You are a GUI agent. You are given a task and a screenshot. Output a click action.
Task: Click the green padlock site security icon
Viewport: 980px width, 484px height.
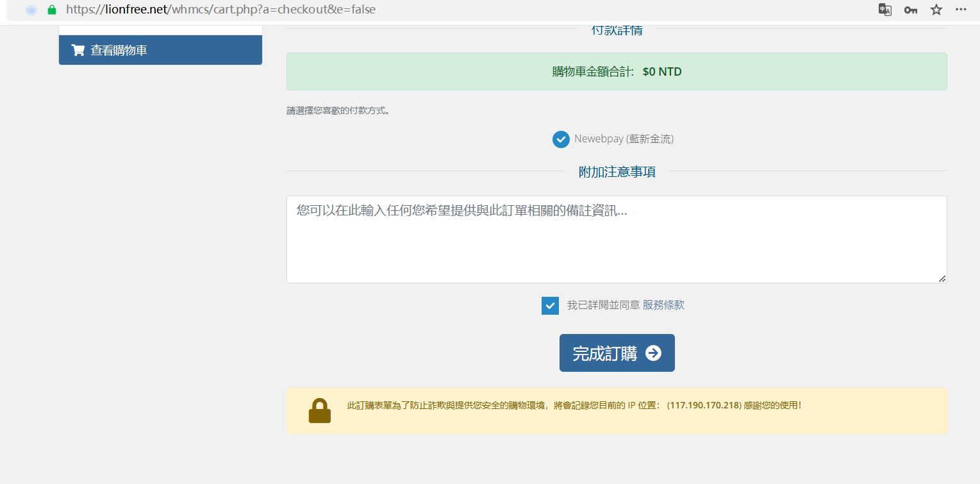point(52,10)
